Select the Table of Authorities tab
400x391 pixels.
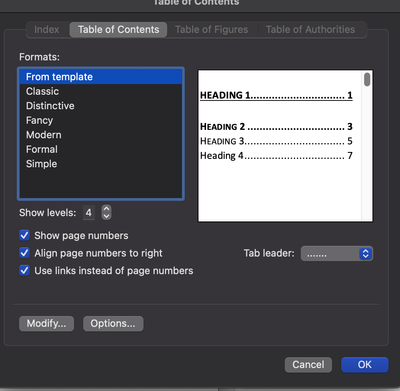[x=310, y=30]
